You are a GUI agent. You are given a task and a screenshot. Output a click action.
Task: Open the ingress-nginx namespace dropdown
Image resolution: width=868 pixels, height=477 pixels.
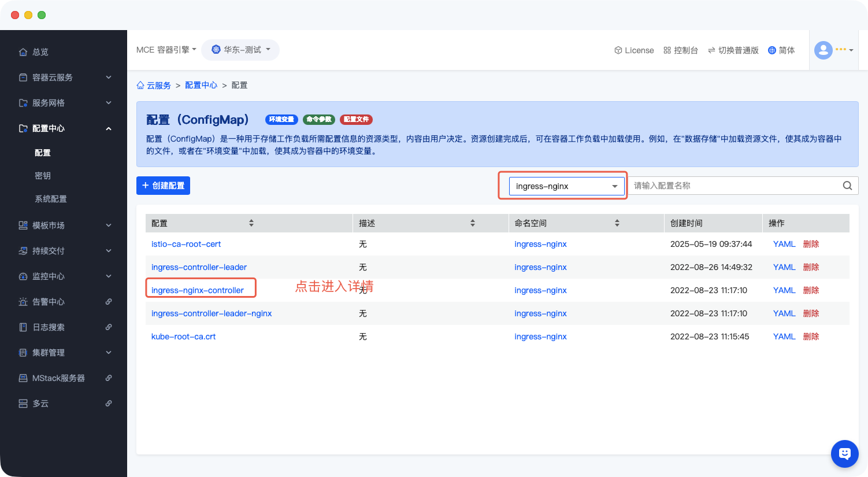point(566,186)
